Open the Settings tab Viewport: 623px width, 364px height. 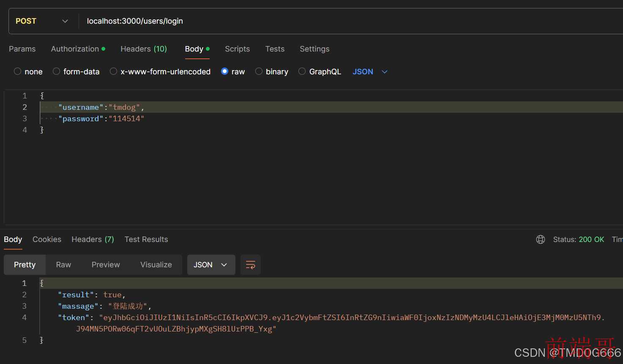[x=314, y=49]
